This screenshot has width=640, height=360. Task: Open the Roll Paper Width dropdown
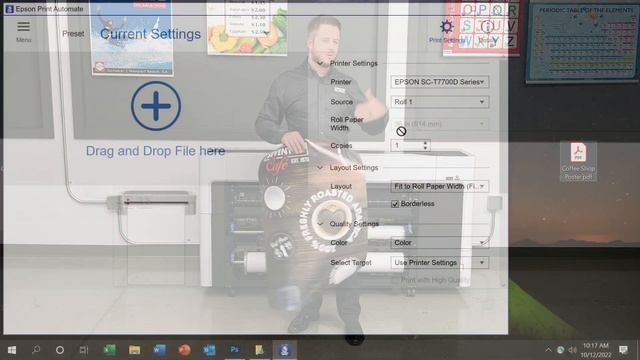440,124
